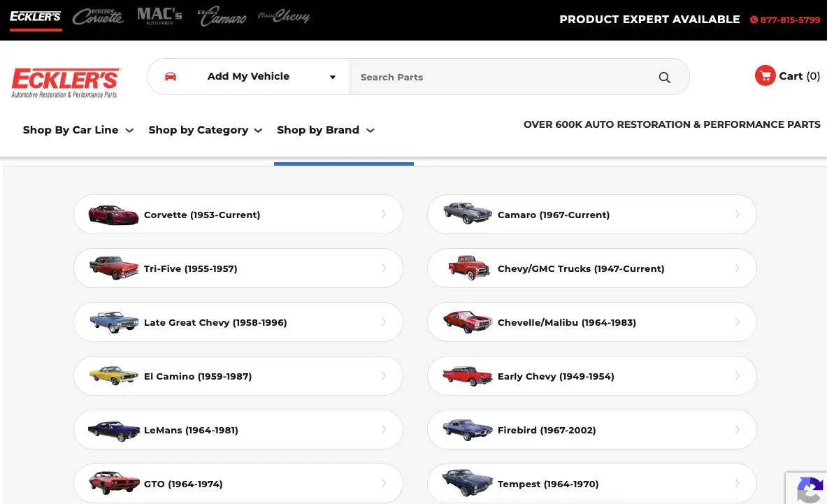Open the Add My Vehicle dropdown
The image size is (827, 504).
click(x=248, y=76)
